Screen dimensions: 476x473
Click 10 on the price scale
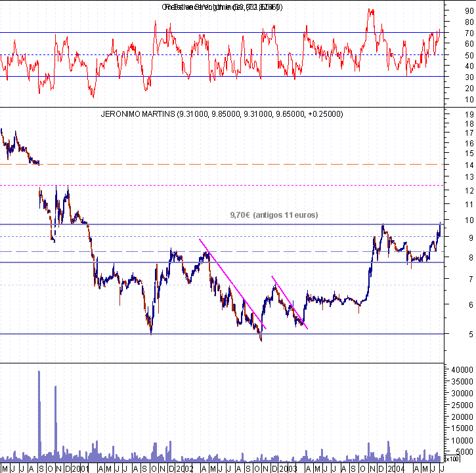coord(469,220)
